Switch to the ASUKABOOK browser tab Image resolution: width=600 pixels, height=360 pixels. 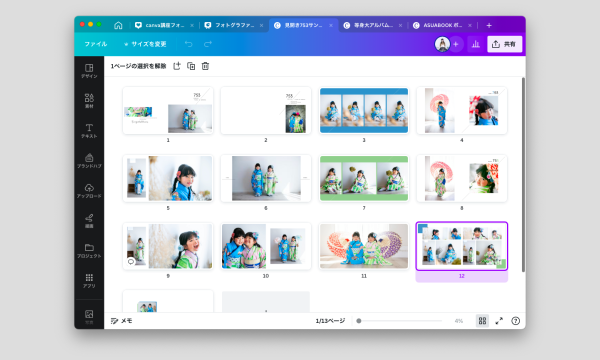click(442, 25)
